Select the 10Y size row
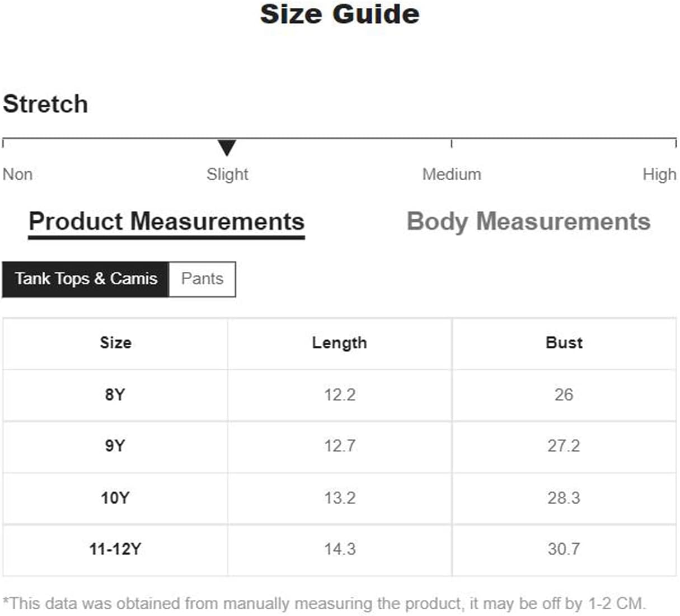680x616 pixels. [x=340, y=498]
